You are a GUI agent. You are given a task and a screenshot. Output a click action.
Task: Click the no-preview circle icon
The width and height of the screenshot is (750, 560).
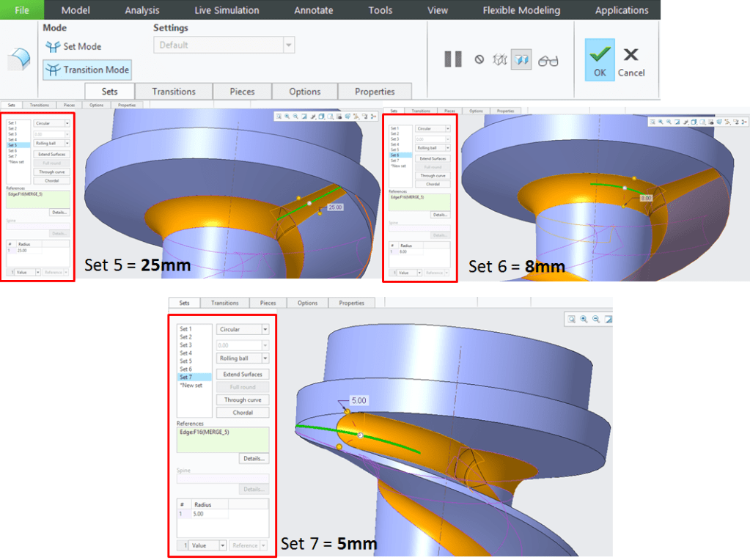tap(479, 60)
